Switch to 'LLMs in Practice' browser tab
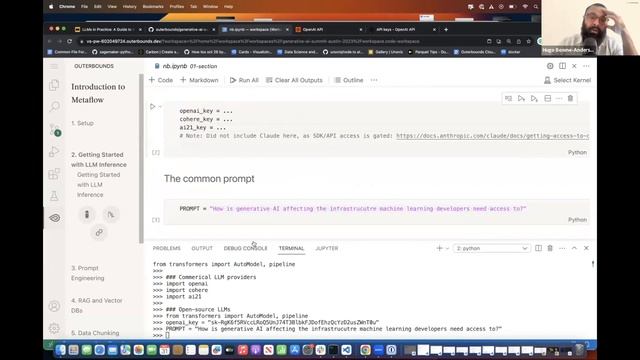640x360 pixels. [108, 29]
